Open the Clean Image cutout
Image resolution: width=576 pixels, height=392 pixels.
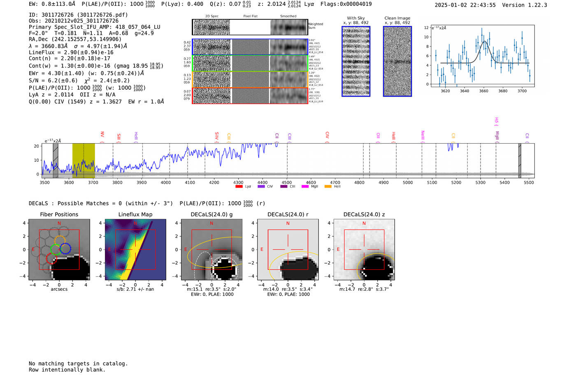397,61
